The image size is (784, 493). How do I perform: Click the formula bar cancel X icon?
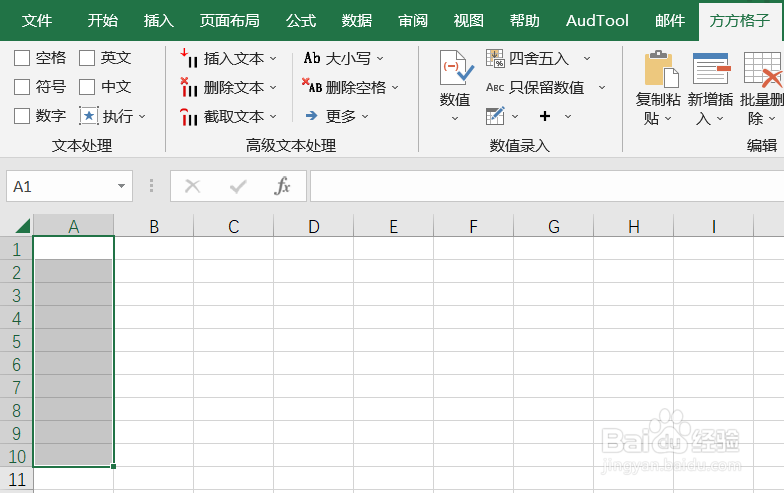[x=192, y=186]
